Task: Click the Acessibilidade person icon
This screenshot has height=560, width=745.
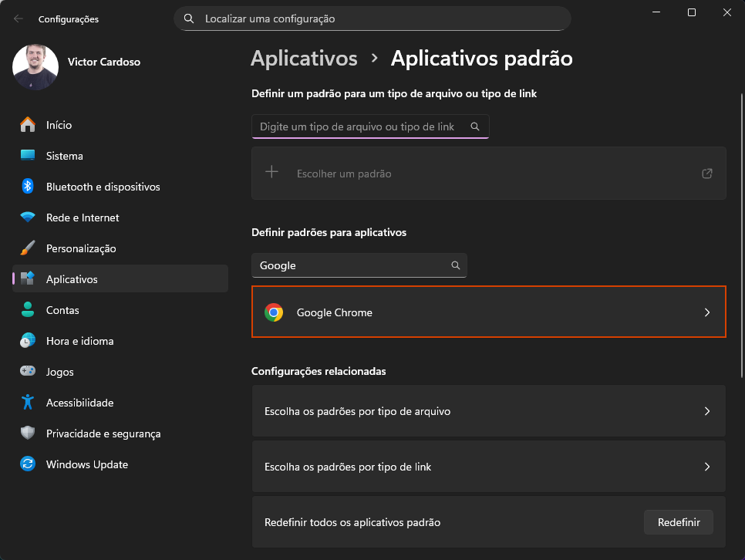Action: (x=28, y=403)
